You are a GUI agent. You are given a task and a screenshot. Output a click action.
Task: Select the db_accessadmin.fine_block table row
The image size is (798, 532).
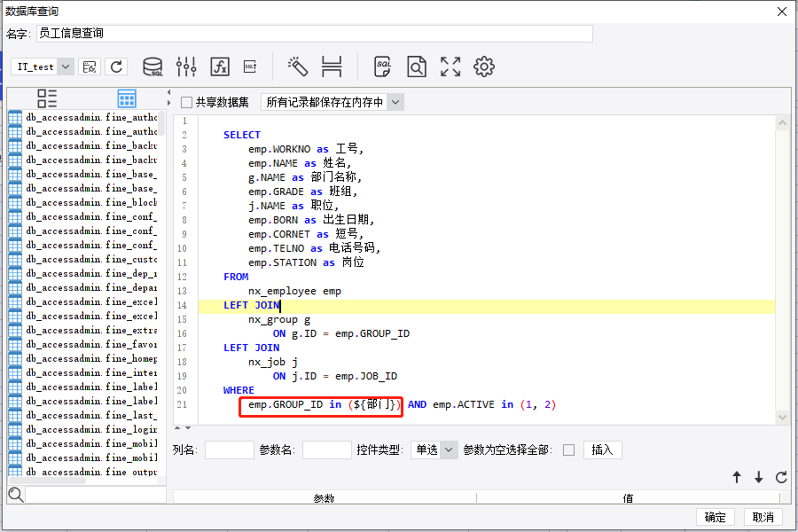(x=83, y=203)
